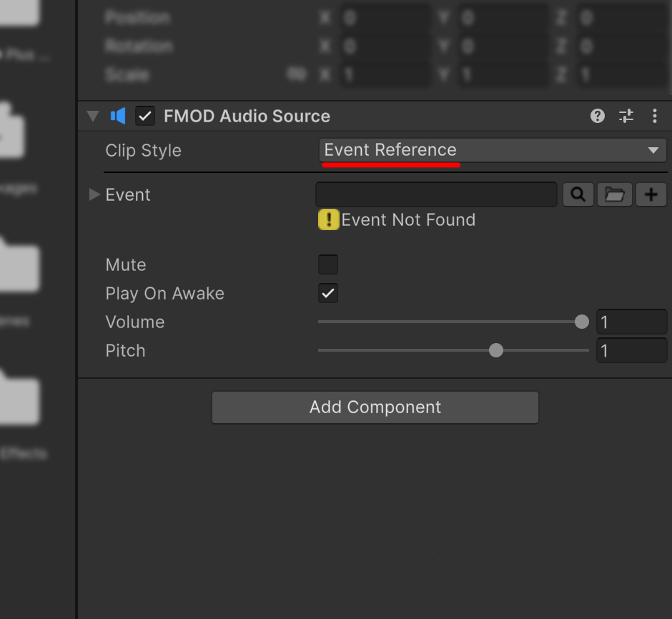672x619 pixels.
Task: Open FMOD Audio Source more options menu
Action: 654,116
